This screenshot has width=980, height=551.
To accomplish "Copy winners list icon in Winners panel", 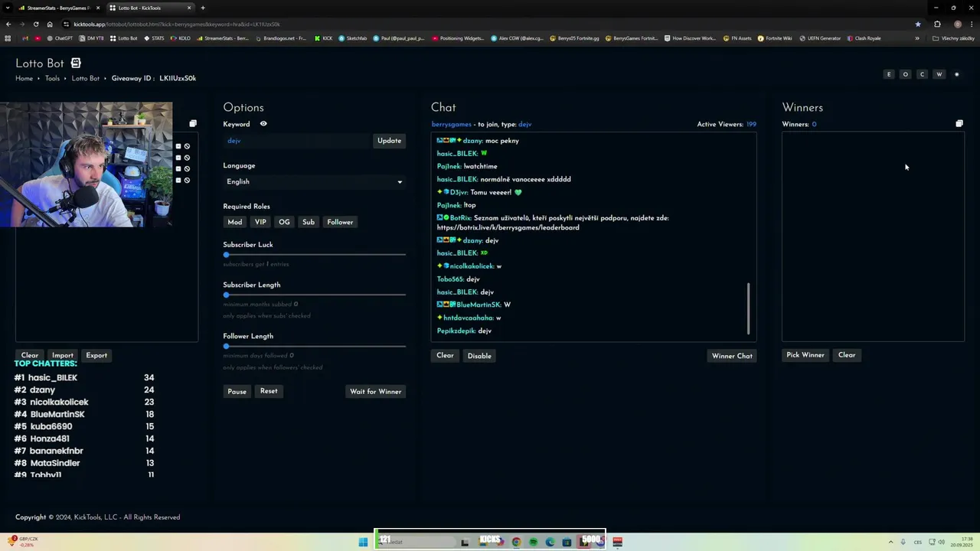I will [959, 123].
